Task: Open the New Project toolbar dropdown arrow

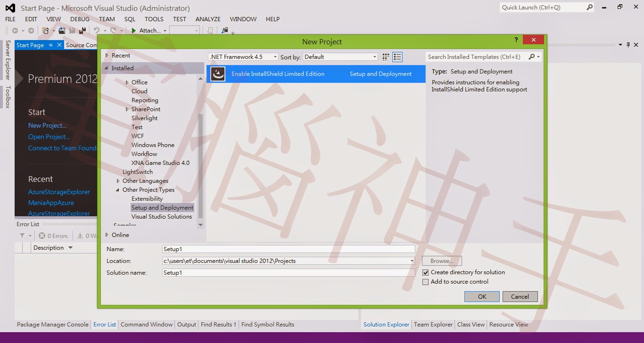Action: [x=54, y=31]
